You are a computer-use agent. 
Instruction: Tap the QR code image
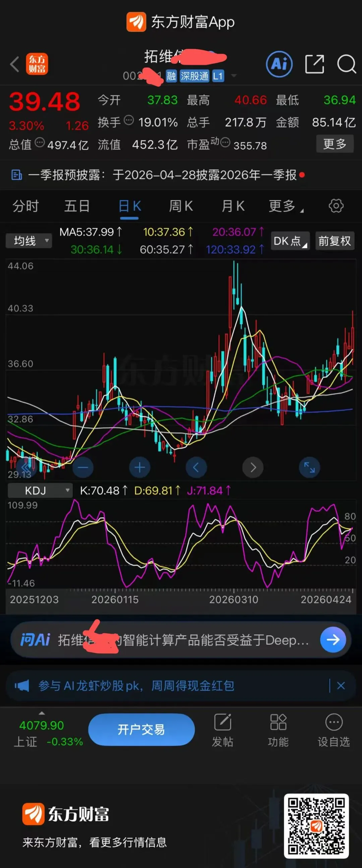[x=316, y=825]
